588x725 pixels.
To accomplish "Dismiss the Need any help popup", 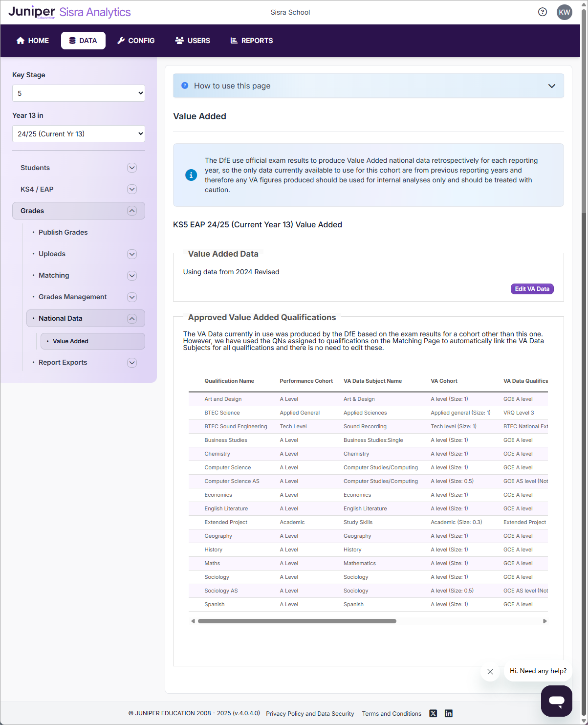I will point(490,672).
